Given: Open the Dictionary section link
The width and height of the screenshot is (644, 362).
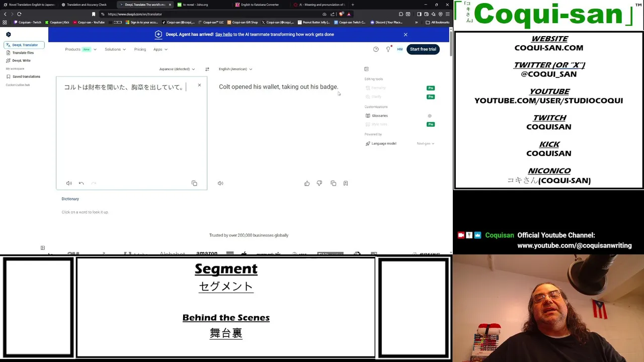Looking at the screenshot, I should (70, 199).
